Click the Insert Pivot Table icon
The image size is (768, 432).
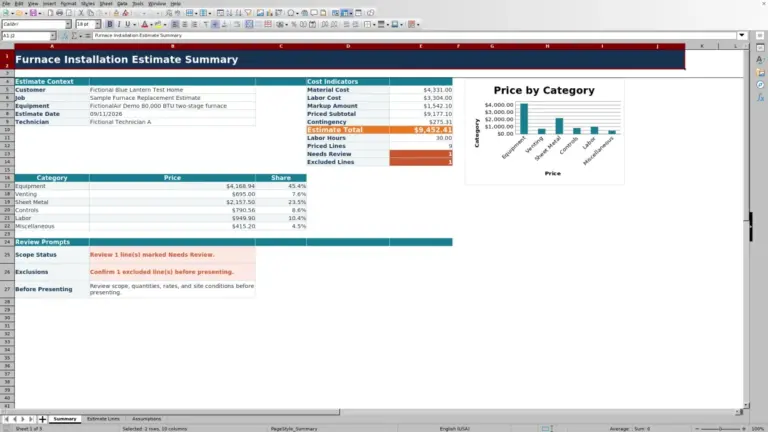tap(279, 13)
